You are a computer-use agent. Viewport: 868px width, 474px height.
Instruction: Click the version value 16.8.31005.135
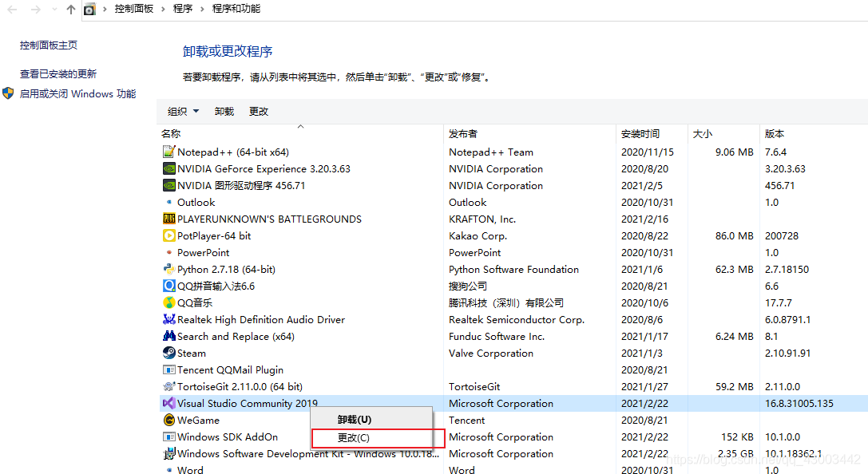pyautogui.click(x=799, y=403)
